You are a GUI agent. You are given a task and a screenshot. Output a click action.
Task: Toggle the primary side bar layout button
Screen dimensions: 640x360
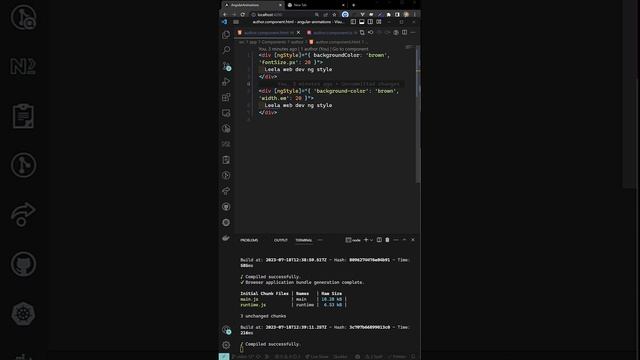[353, 22]
